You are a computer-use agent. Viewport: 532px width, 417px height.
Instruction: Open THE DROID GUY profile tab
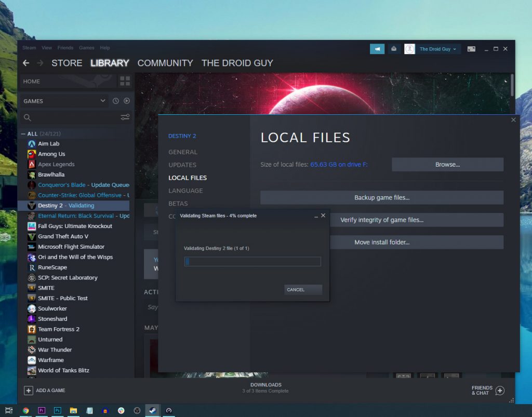click(x=237, y=63)
